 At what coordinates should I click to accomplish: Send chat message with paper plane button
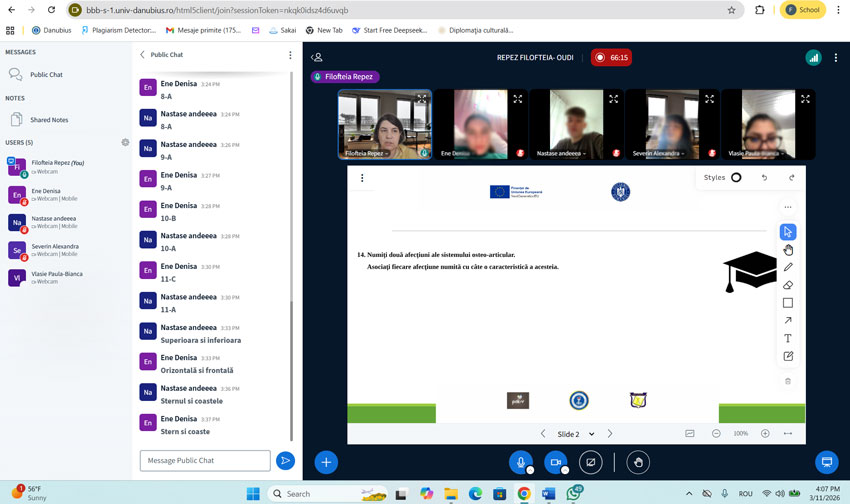(285, 461)
